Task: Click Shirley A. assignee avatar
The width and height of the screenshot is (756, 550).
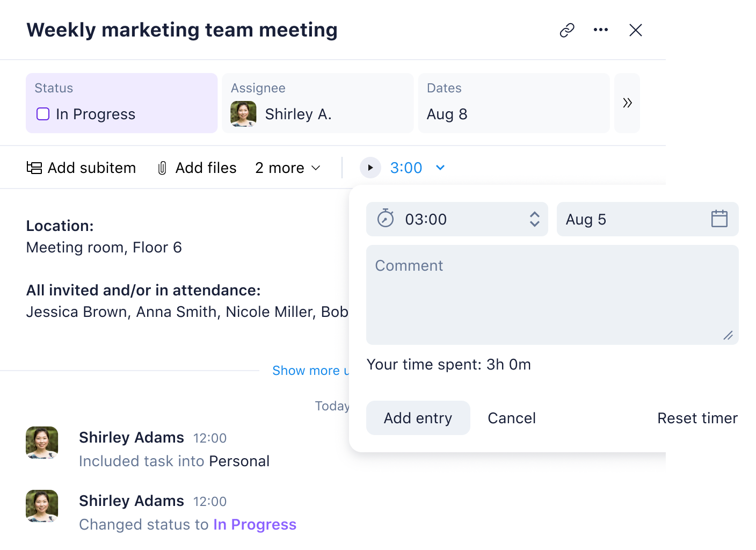Action: [243, 114]
